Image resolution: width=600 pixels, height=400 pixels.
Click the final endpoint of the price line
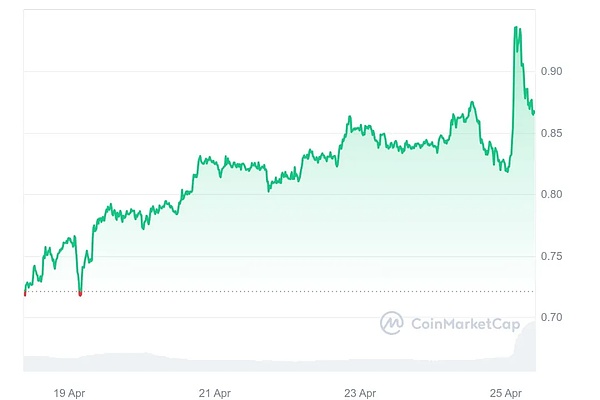tap(534, 112)
